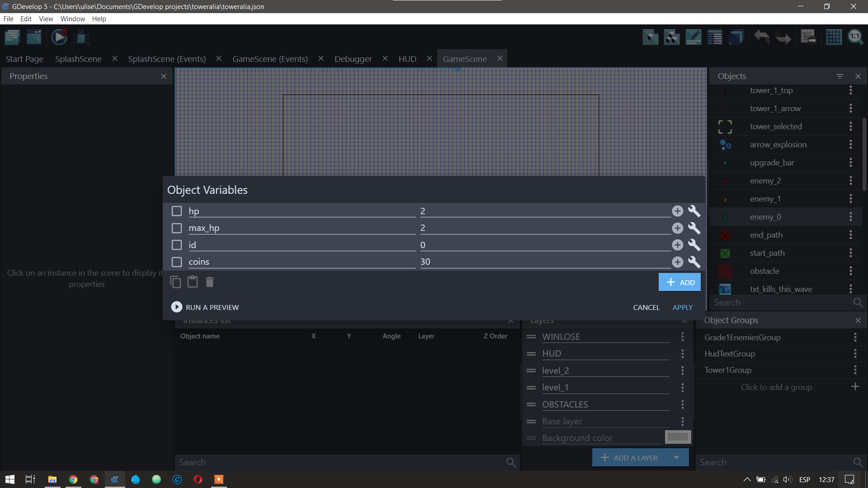The height and width of the screenshot is (488, 868).
Task: Open options menu for enemy_0 object
Action: [851, 217]
